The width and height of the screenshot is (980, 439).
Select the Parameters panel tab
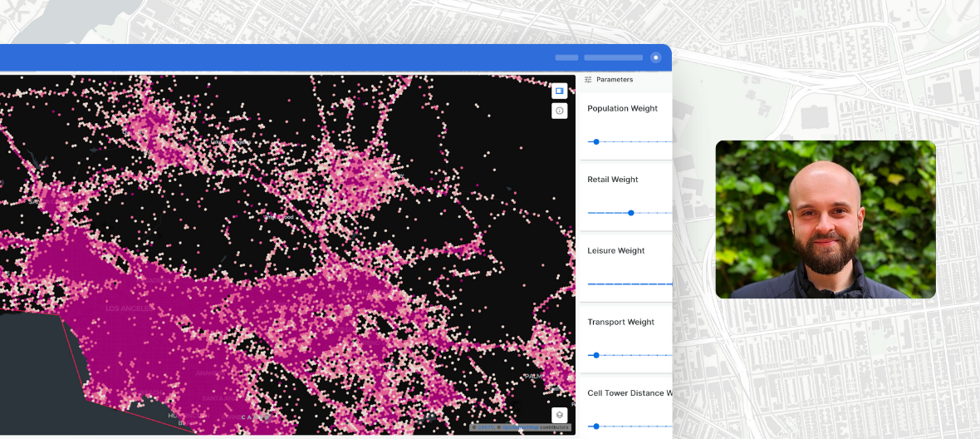click(x=614, y=80)
